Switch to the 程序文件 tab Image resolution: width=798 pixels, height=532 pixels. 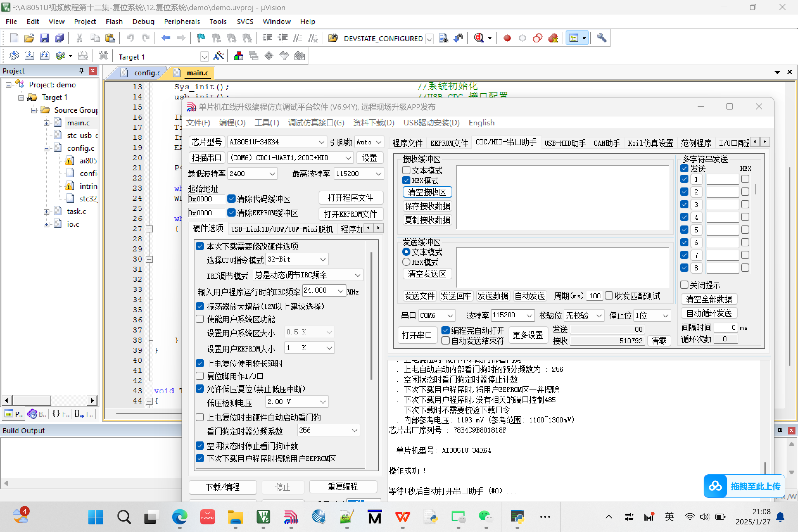tap(407, 143)
